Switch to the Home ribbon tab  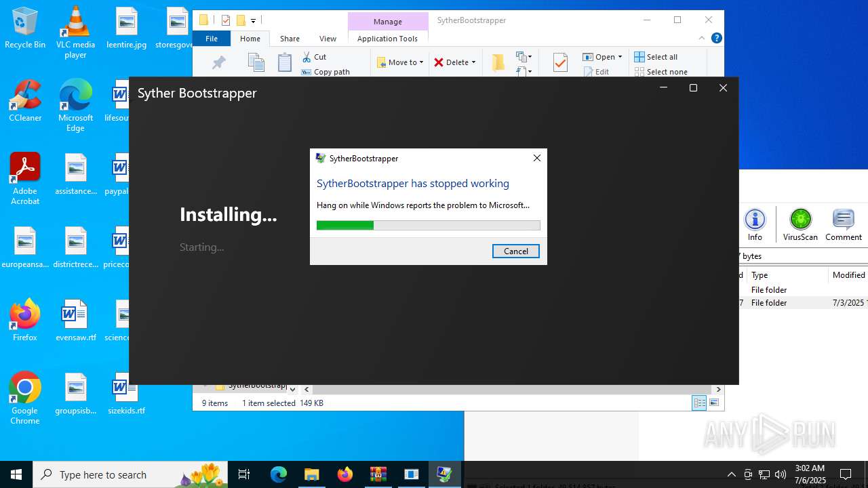click(x=250, y=39)
